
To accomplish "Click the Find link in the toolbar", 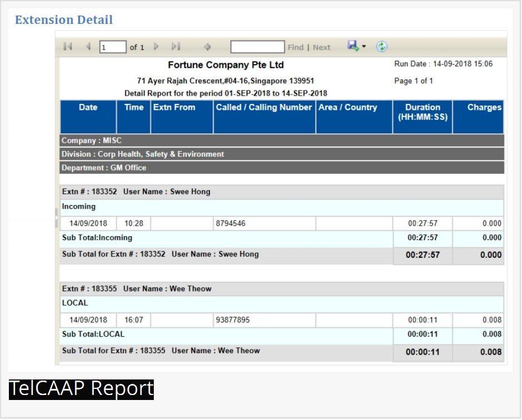I will point(295,47).
